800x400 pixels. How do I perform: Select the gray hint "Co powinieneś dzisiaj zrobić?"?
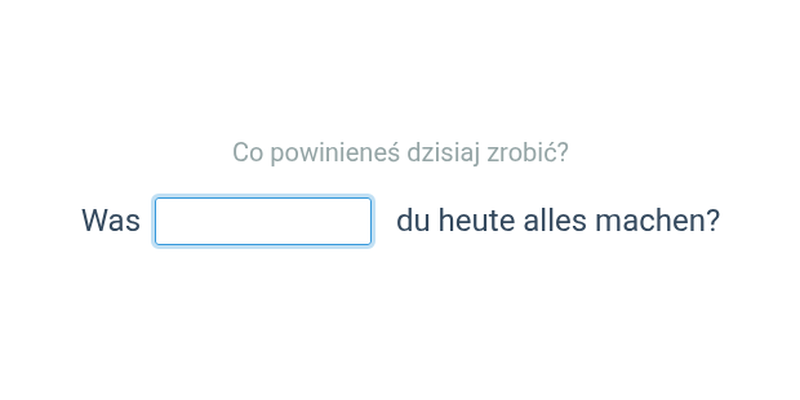point(401,152)
